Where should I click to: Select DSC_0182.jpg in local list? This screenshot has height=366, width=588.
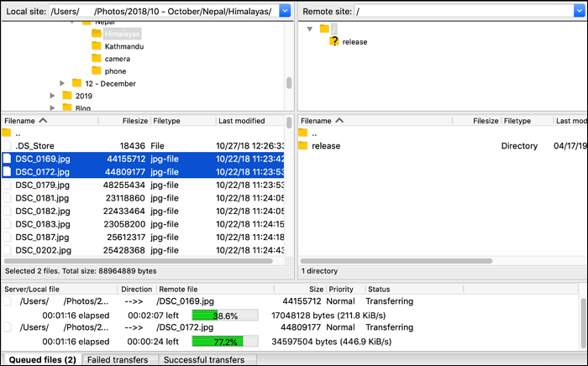point(143,212)
